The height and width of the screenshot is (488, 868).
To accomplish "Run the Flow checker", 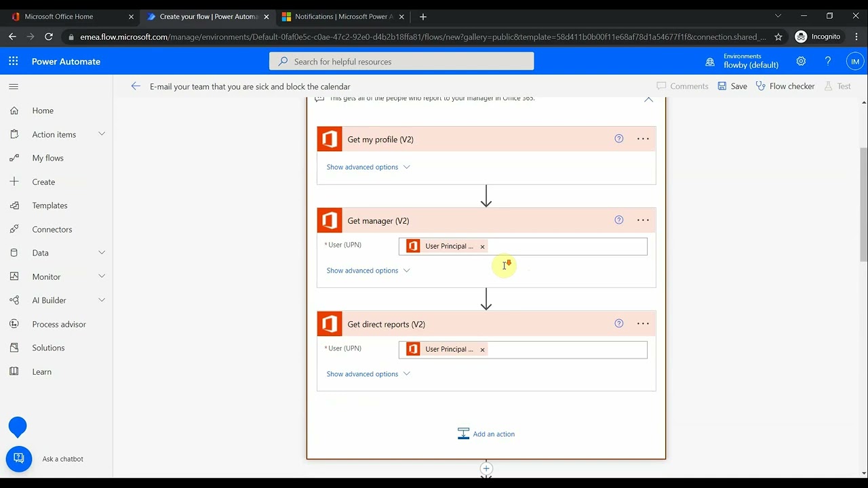I will click(785, 86).
